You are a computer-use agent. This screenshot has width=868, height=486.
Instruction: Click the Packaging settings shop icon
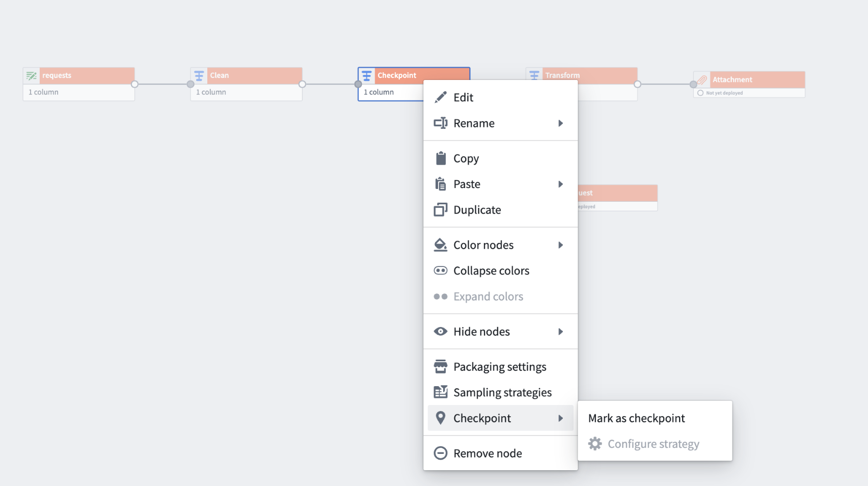[441, 367]
